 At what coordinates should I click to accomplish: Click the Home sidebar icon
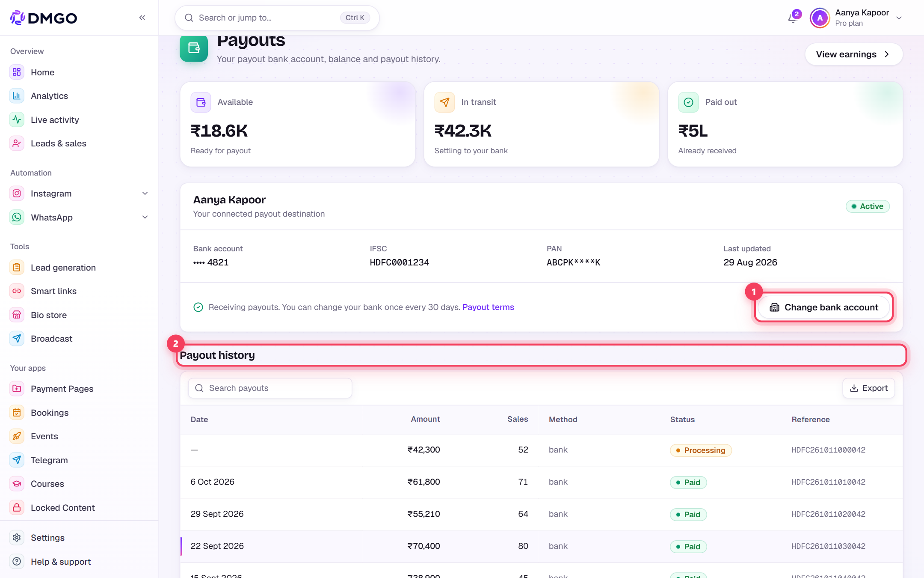pos(17,72)
